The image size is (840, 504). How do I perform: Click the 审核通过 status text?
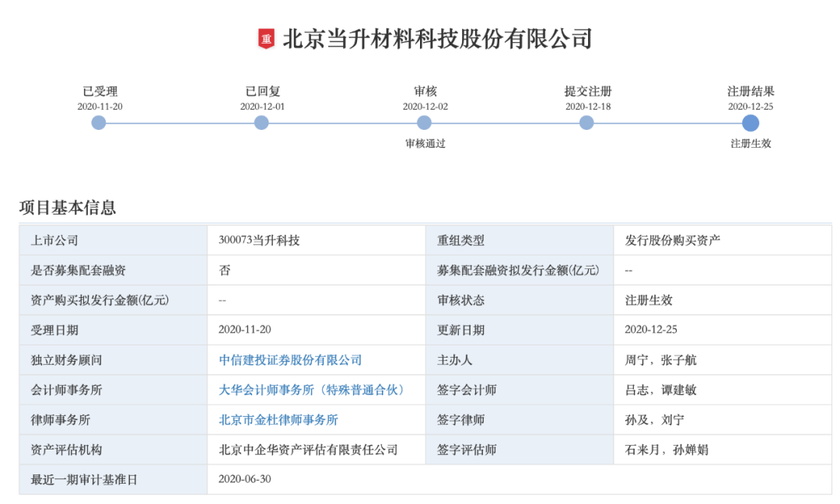tap(425, 144)
